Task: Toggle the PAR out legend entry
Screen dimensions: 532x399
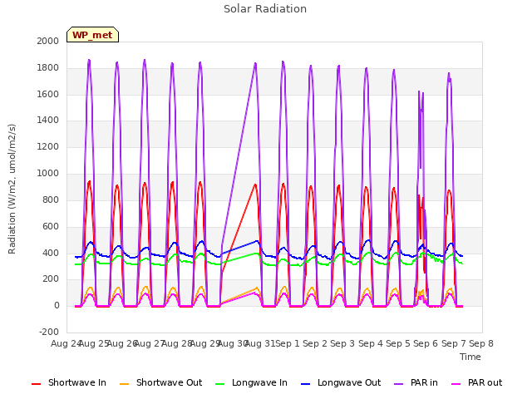Action: [476, 382]
